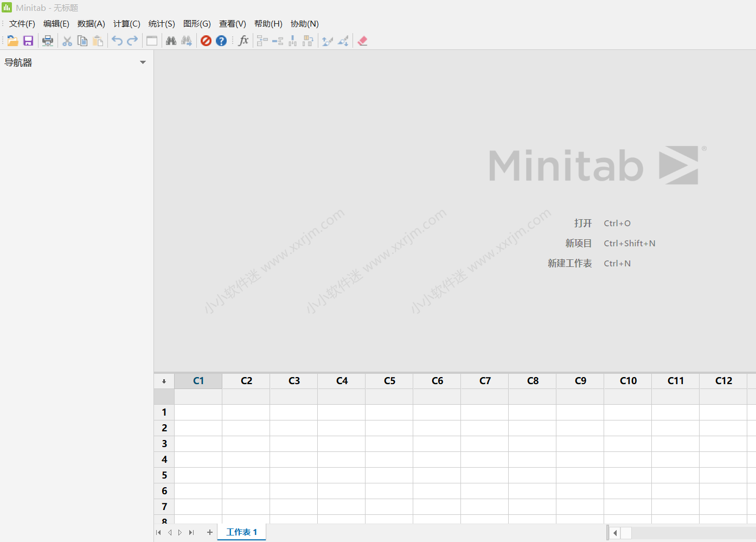The width and height of the screenshot is (756, 542).
Task: Go to next worksheet tab arrow
Action: coord(180,532)
